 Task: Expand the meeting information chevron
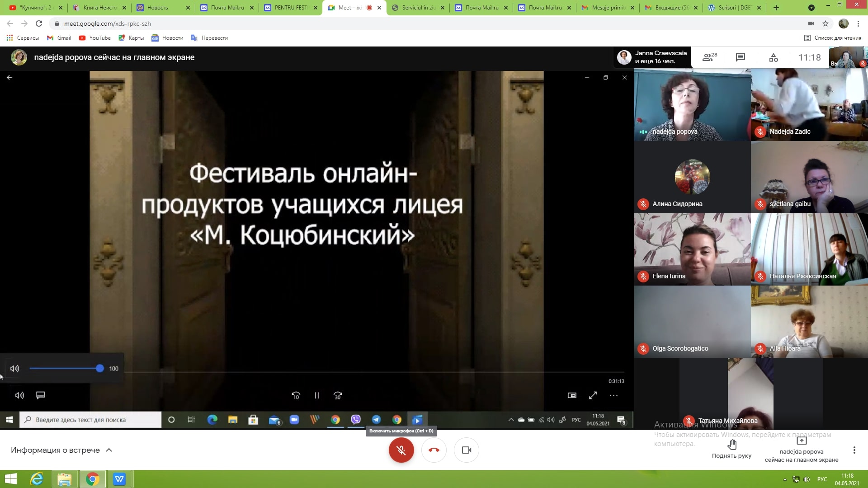pyautogui.click(x=109, y=450)
